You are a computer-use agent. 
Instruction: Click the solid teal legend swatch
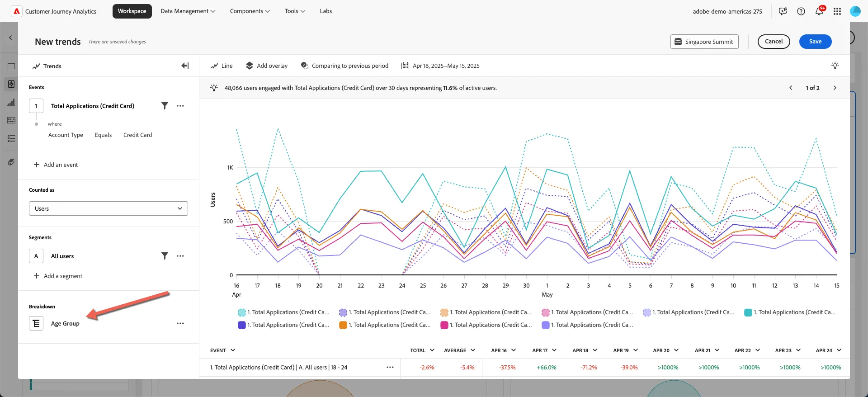[748, 312]
